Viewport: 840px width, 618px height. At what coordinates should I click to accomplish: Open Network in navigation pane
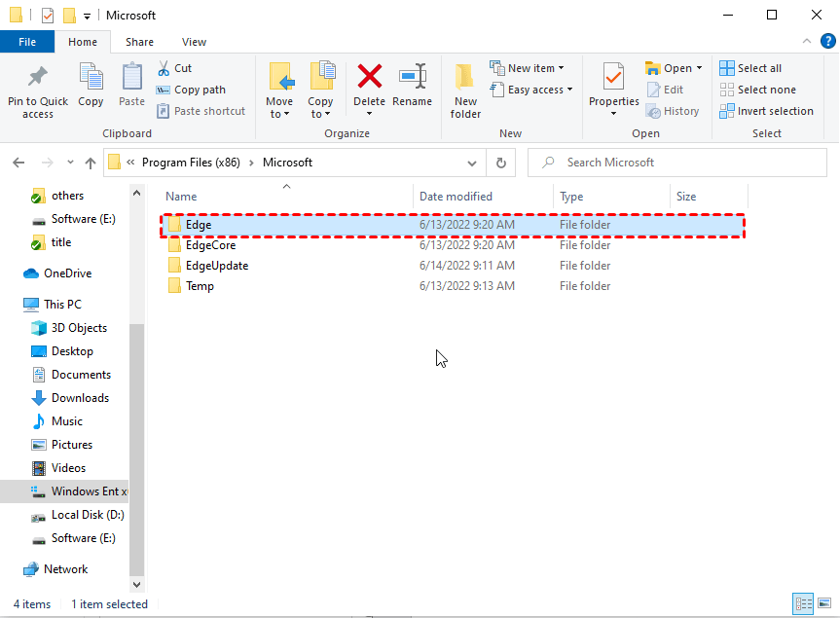coord(55,569)
